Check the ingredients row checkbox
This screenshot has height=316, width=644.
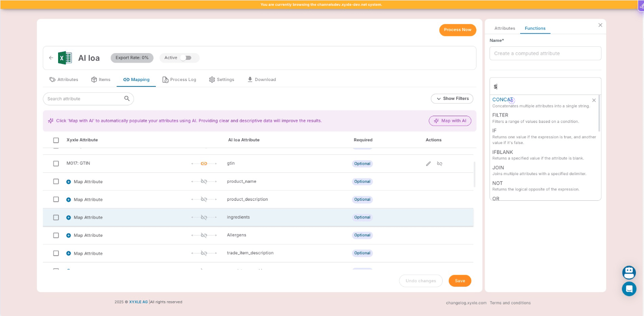[x=56, y=217]
